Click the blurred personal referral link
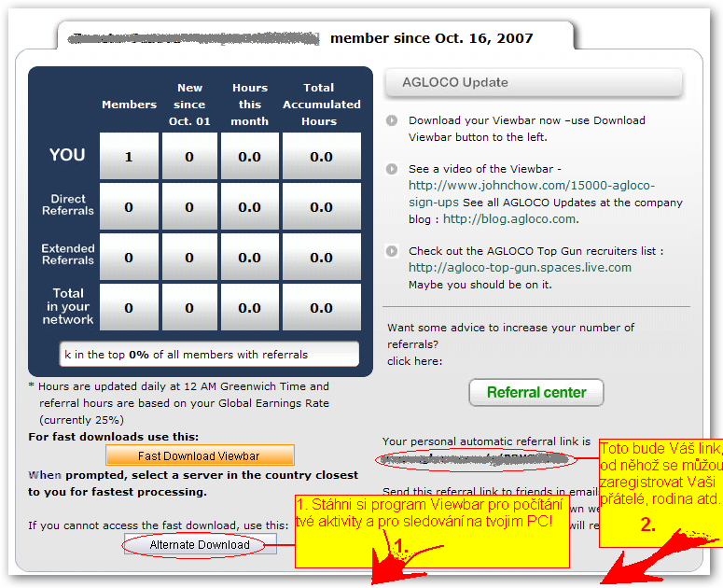723x588 pixels. coord(475,459)
